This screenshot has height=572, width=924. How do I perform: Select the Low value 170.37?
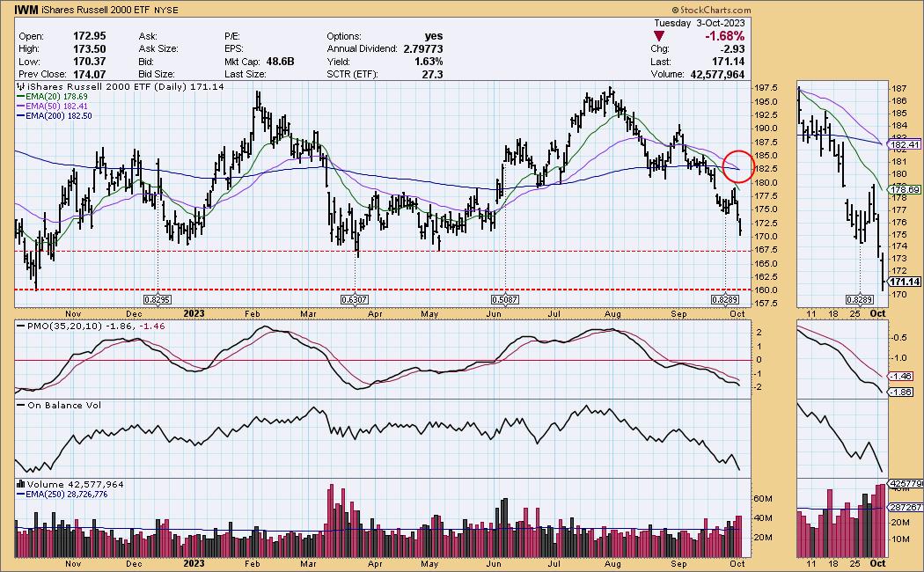pos(90,62)
